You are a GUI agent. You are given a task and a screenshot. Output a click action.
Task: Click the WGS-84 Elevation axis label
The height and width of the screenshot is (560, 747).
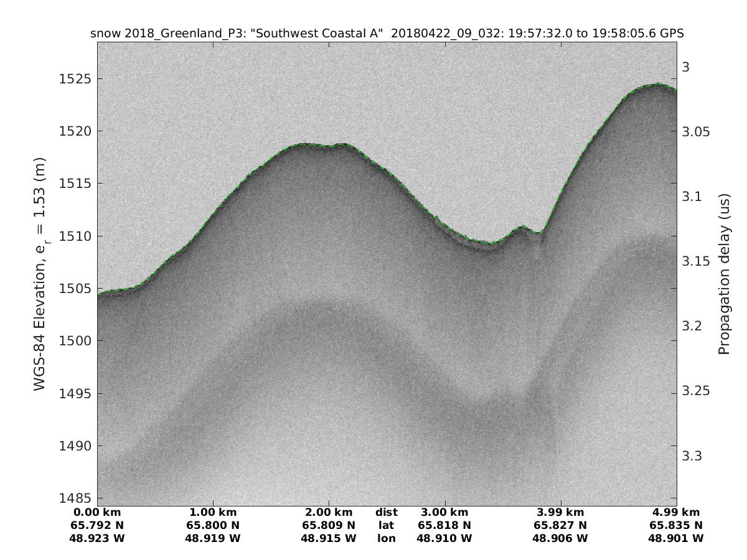point(40,274)
